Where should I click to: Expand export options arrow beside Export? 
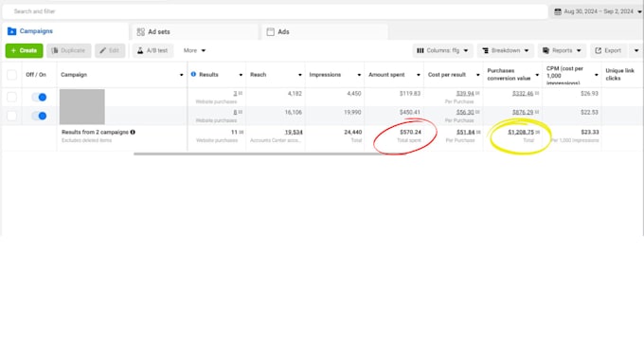tap(636, 50)
